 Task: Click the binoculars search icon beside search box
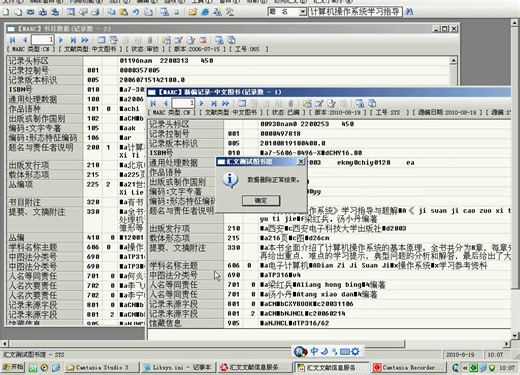[409, 12]
